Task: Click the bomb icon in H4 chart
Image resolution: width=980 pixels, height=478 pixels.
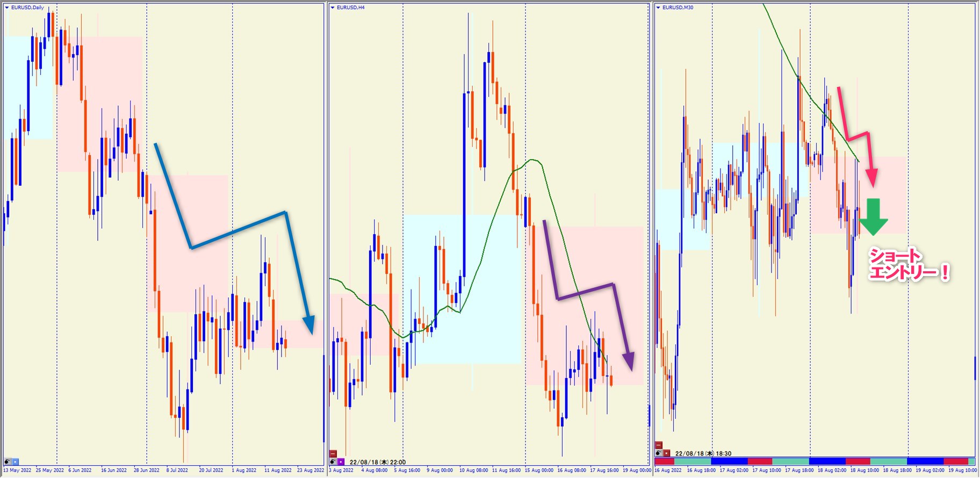Action: point(333,462)
